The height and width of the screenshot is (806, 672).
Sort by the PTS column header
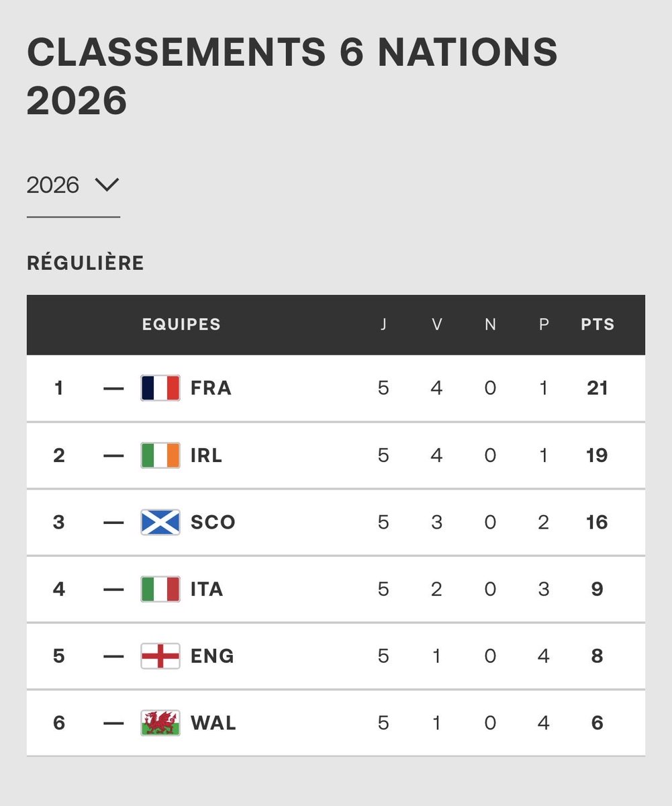pos(597,324)
